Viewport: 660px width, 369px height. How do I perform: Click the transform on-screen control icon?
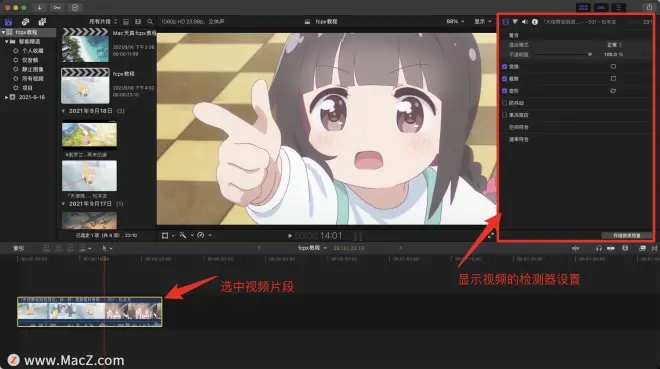pyautogui.click(x=613, y=66)
